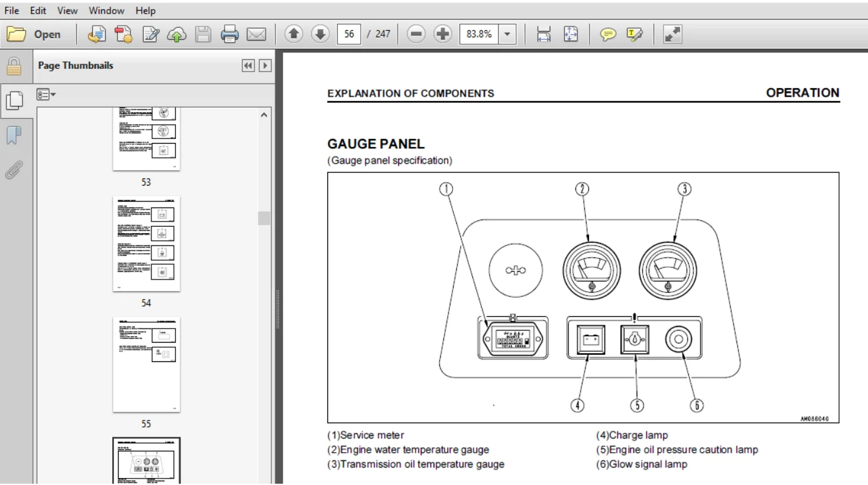Zoom in with the plus button
The width and height of the screenshot is (868, 485).
(443, 35)
